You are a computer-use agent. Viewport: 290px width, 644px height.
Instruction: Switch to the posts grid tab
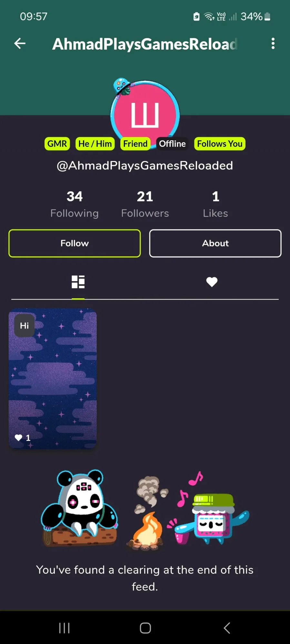pyautogui.click(x=78, y=282)
